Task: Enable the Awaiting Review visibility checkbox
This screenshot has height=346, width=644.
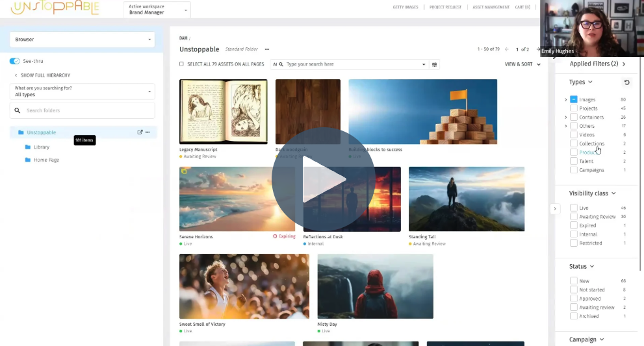Action: (573, 217)
